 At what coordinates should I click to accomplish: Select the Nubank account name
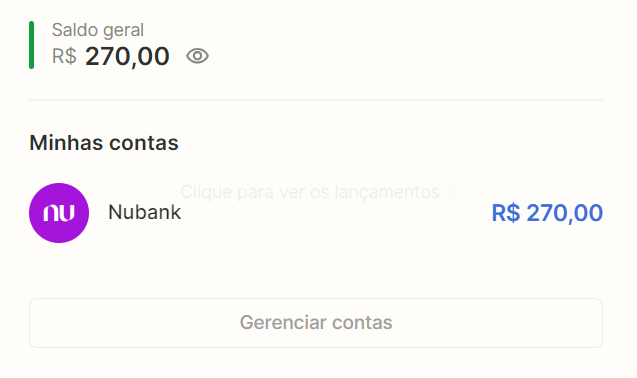pos(144,212)
